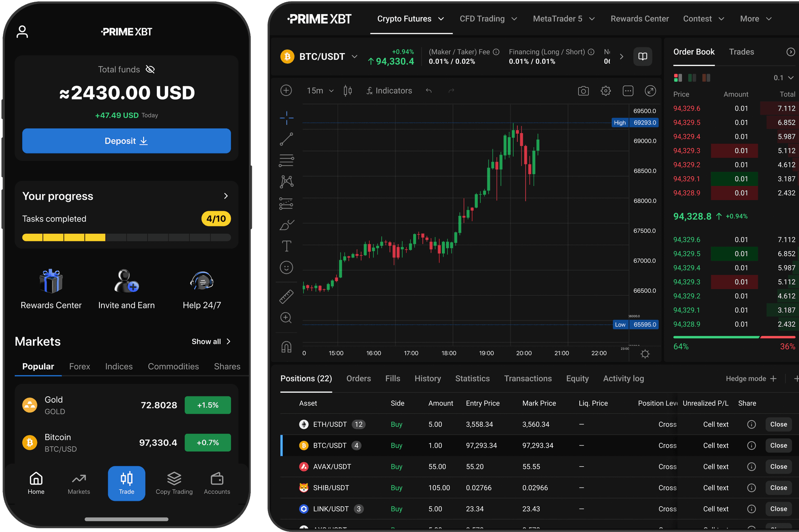
Task: Toggle hide total funds eye icon
Action: (x=150, y=69)
